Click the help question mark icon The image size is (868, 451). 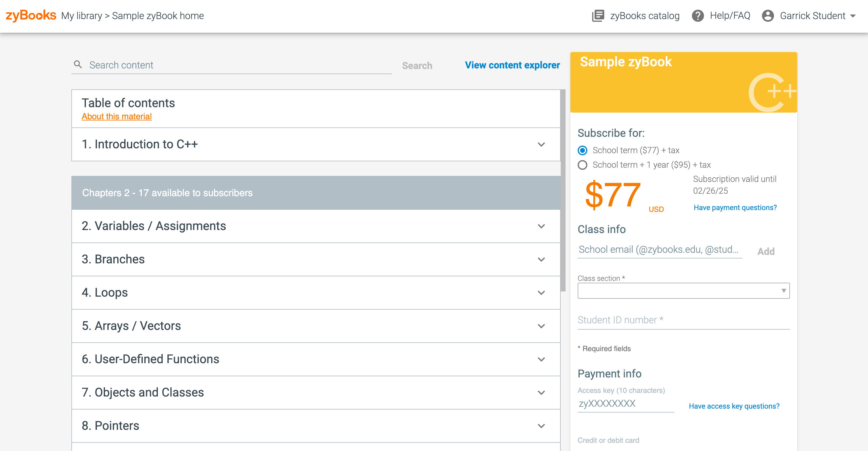(x=699, y=15)
